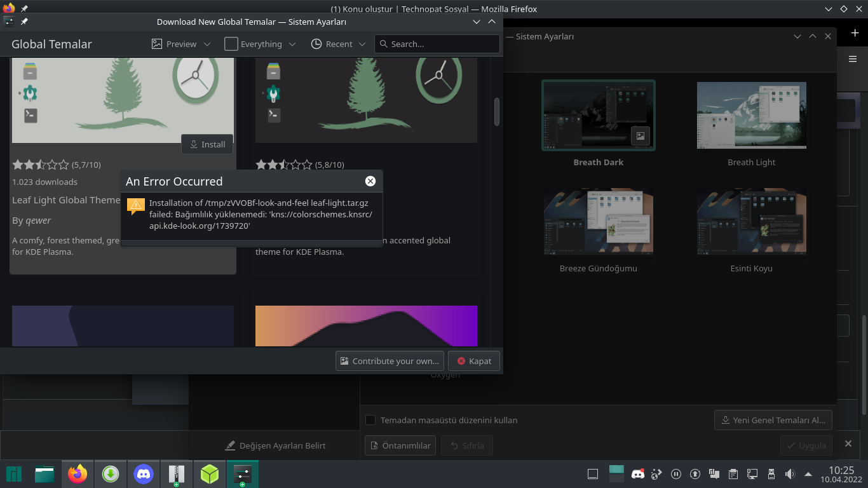Click the Uygula button
This screenshot has width=868, height=488.
point(806,445)
